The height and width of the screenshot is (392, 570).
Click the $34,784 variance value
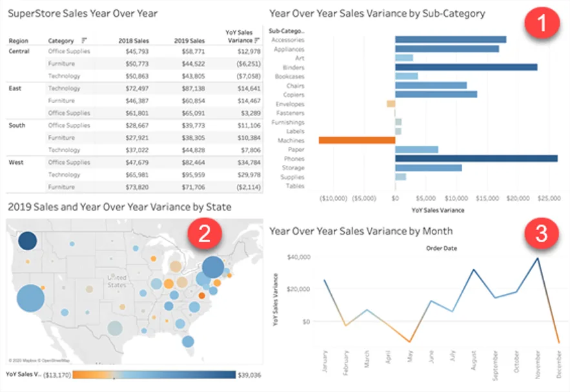coord(249,162)
